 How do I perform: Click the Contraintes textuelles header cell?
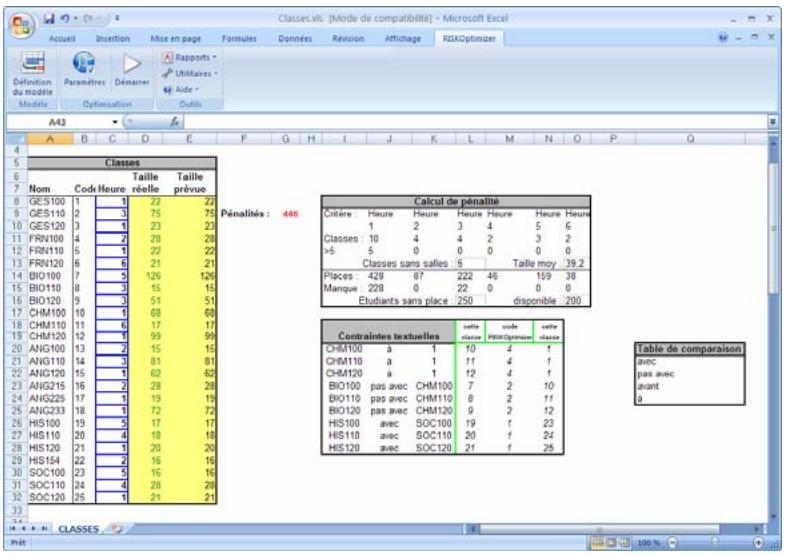[388, 332]
